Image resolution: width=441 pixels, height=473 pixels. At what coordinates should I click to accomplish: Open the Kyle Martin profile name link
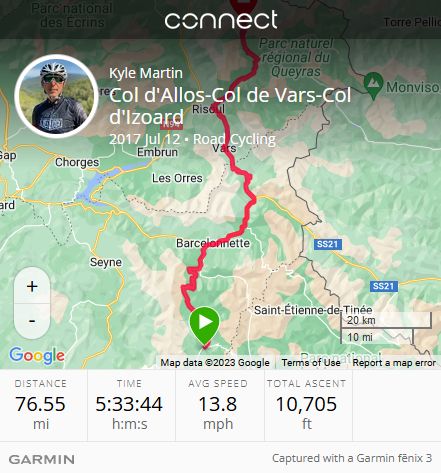146,73
